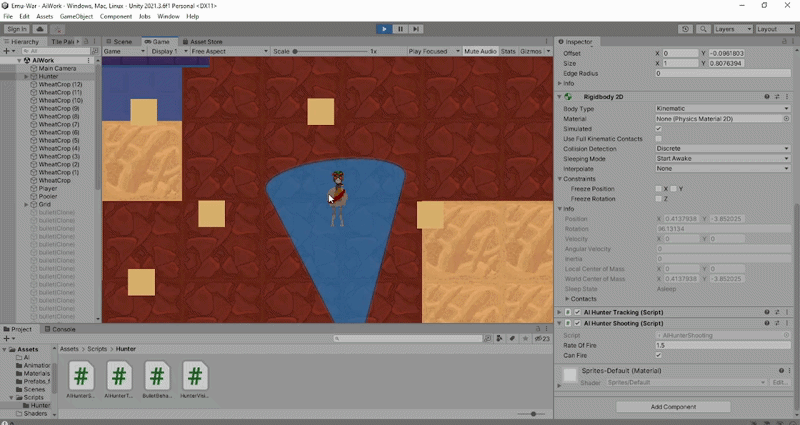Toggle the Simulated checkbox
The height and width of the screenshot is (425, 800).
tap(658, 128)
